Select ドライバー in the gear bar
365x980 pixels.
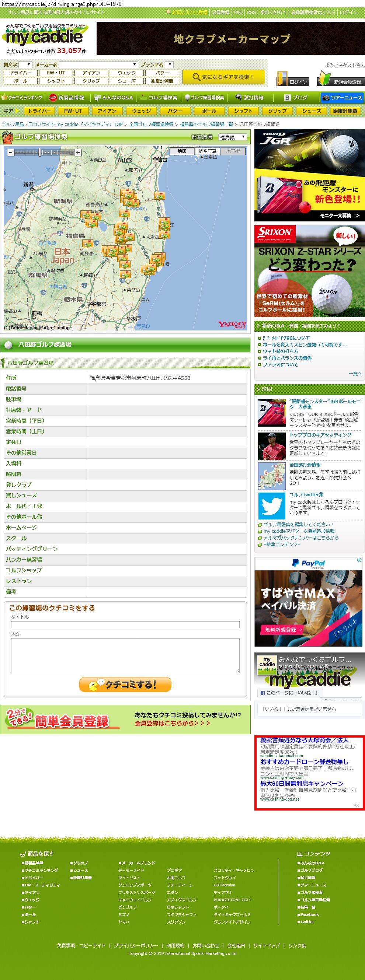(x=39, y=111)
